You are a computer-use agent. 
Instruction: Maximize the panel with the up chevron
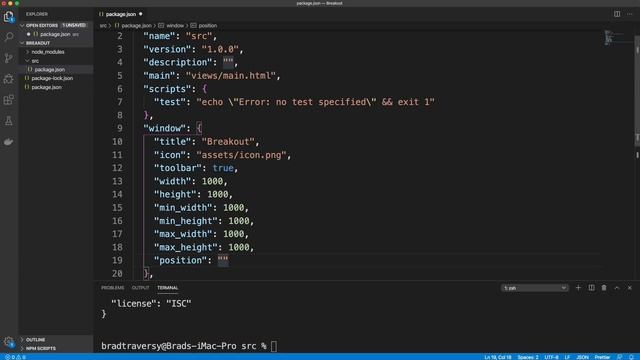point(617,288)
